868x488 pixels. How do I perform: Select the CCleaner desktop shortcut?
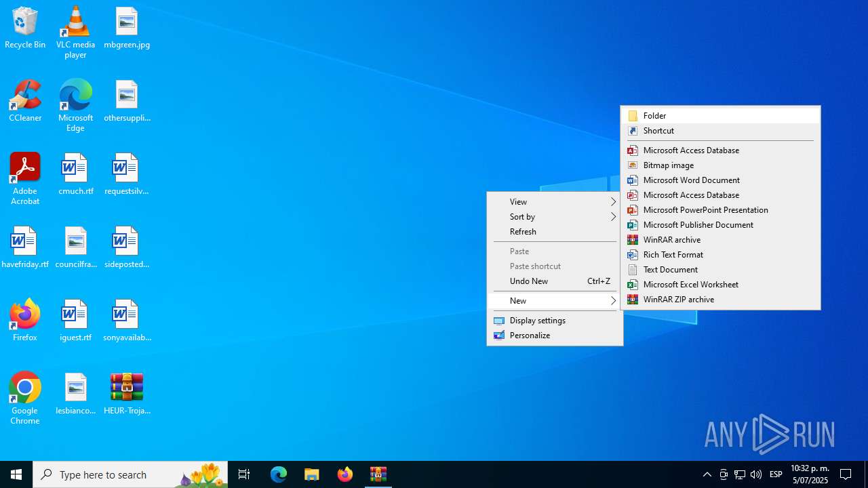[25, 102]
